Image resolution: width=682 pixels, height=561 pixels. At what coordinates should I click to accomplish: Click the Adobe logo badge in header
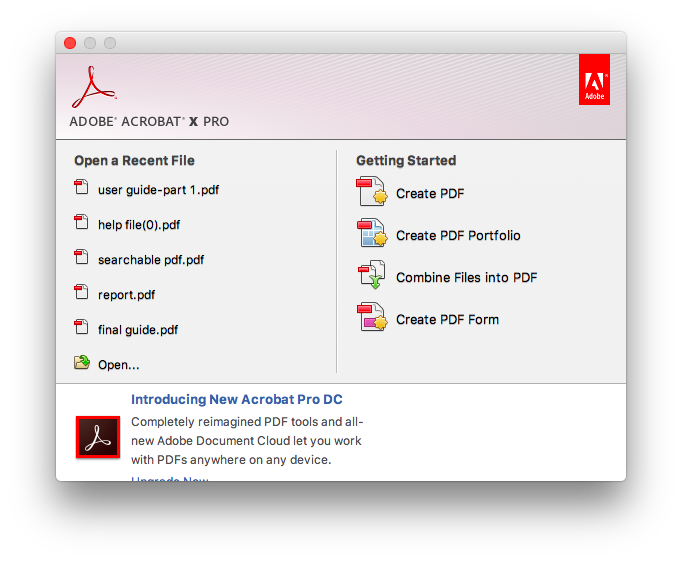point(594,80)
